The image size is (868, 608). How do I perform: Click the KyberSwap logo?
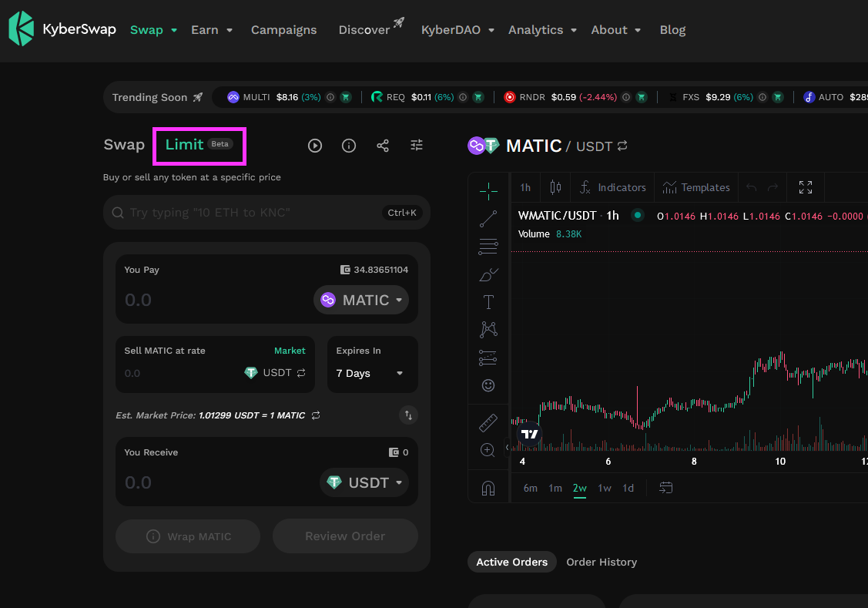point(62,29)
